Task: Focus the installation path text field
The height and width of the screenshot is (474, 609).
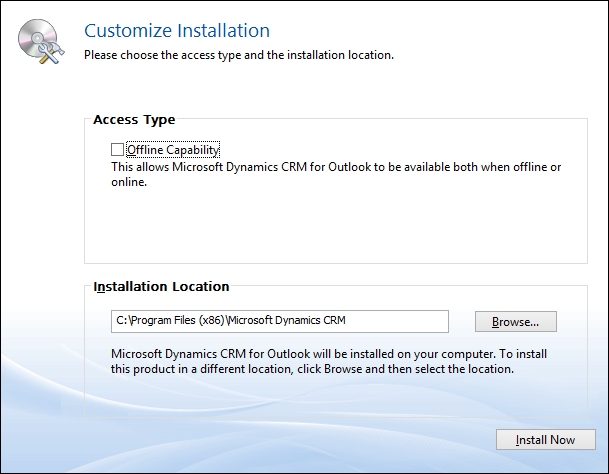Action: 280,321
